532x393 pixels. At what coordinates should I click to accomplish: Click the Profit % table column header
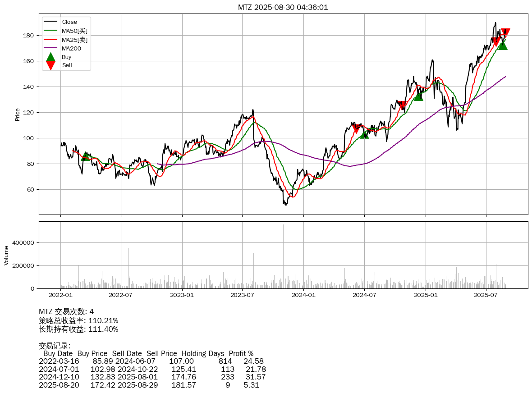241,353
